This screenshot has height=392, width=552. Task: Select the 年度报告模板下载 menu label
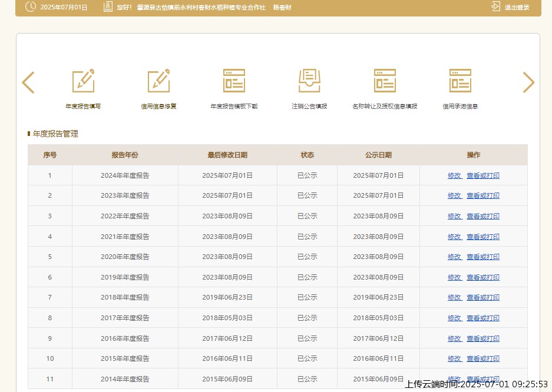tap(234, 106)
